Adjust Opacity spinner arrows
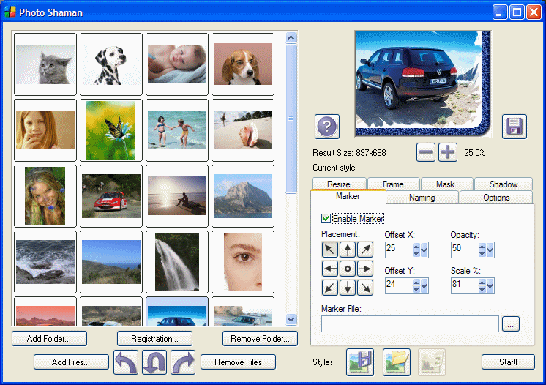 (482, 250)
